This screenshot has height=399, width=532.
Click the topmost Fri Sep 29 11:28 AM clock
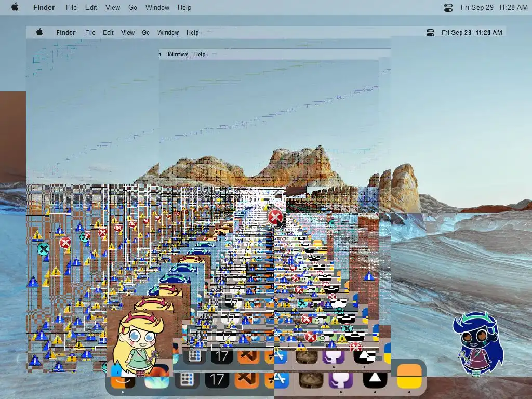(494, 7)
